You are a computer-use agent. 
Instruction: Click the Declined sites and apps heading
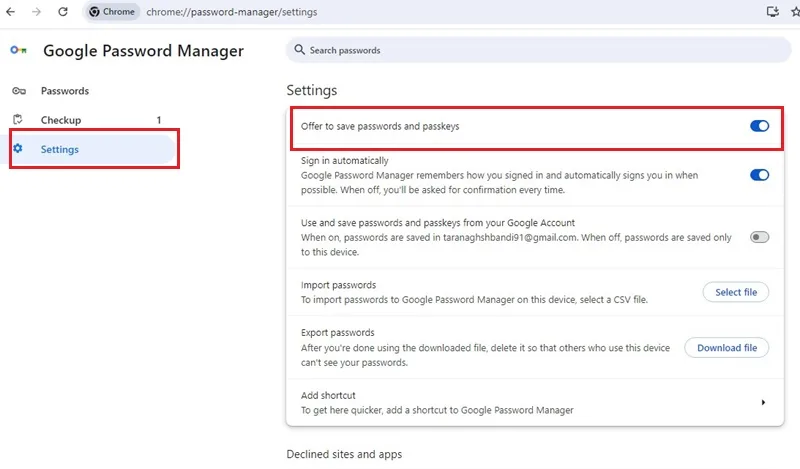click(x=344, y=454)
